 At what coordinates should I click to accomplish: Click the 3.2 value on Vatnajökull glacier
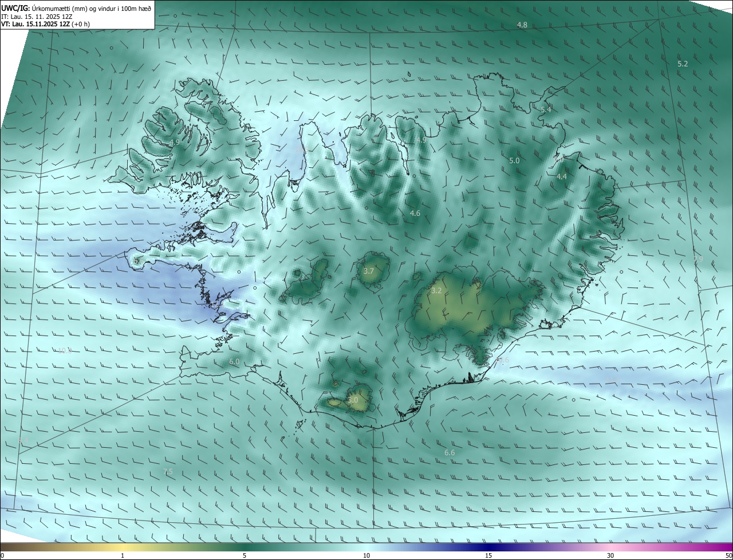tap(436, 291)
